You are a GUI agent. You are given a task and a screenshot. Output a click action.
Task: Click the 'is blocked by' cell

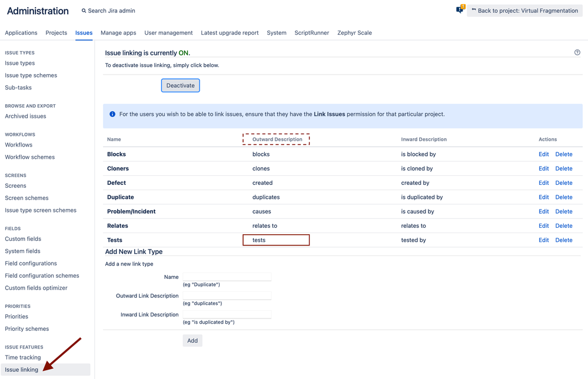[x=418, y=154]
